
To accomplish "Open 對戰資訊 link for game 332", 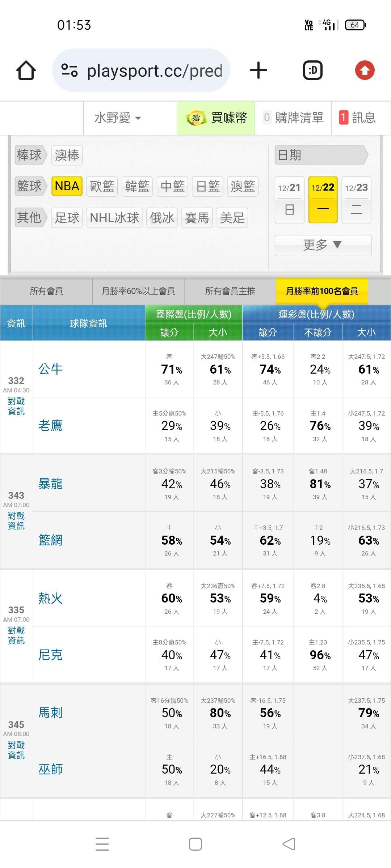I will [x=16, y=406].
